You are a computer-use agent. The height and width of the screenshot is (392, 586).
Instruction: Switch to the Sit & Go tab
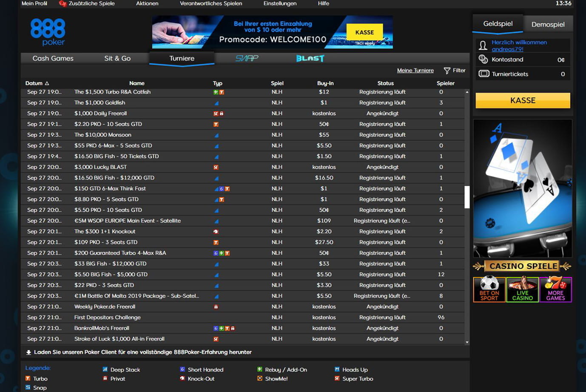pos(117,59)
